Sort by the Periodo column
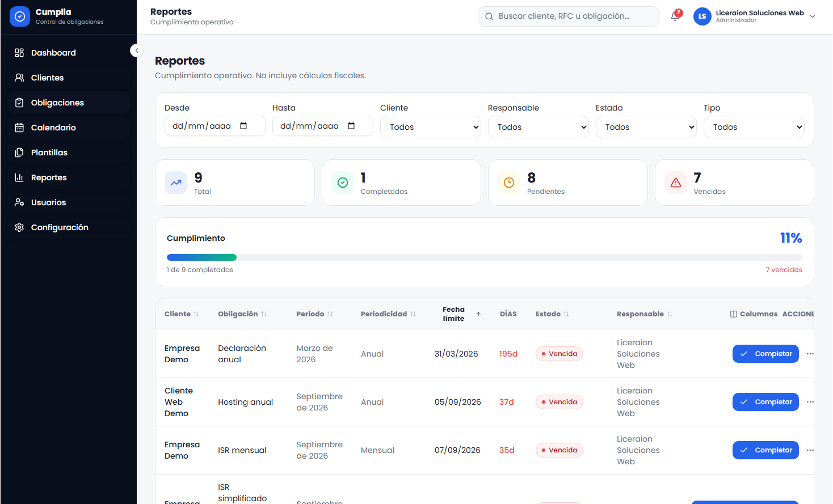The height and width of the screenshot is (504, 833). [314, 314]
